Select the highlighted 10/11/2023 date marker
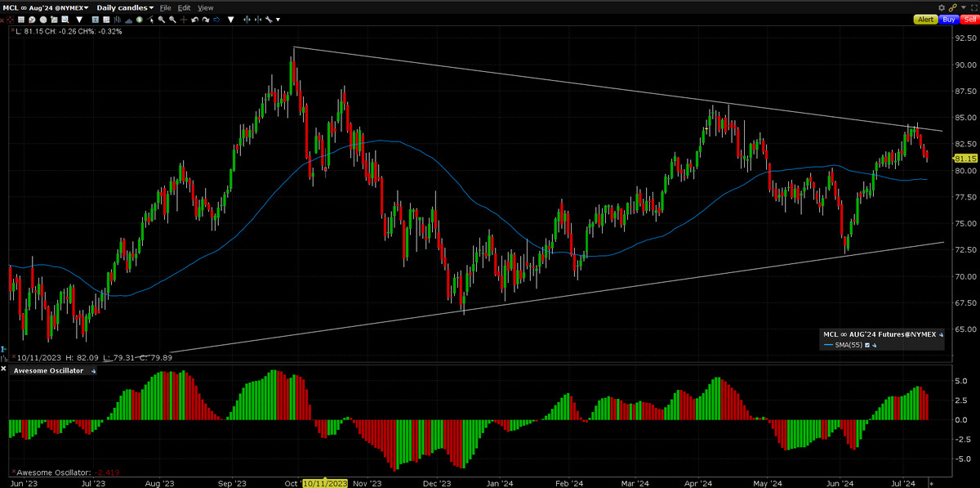980x488 pixels. (326, 483)
